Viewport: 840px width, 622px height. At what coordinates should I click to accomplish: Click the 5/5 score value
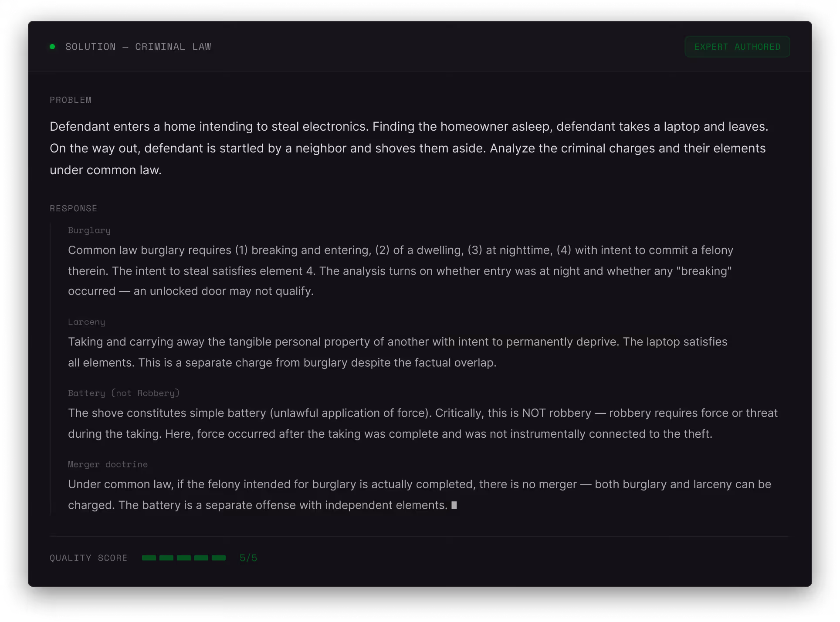pyautogui.click(x=248, y=558)
